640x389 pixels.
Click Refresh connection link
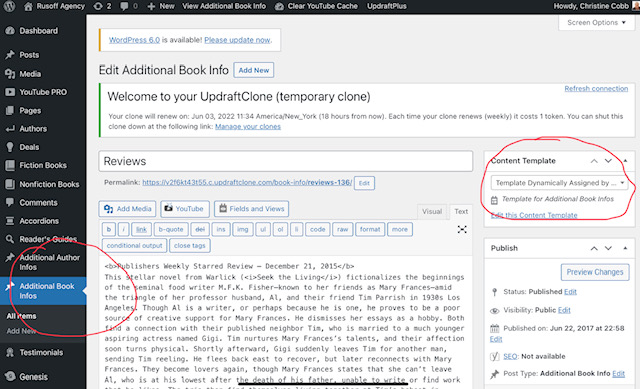(x=596, y=89)
